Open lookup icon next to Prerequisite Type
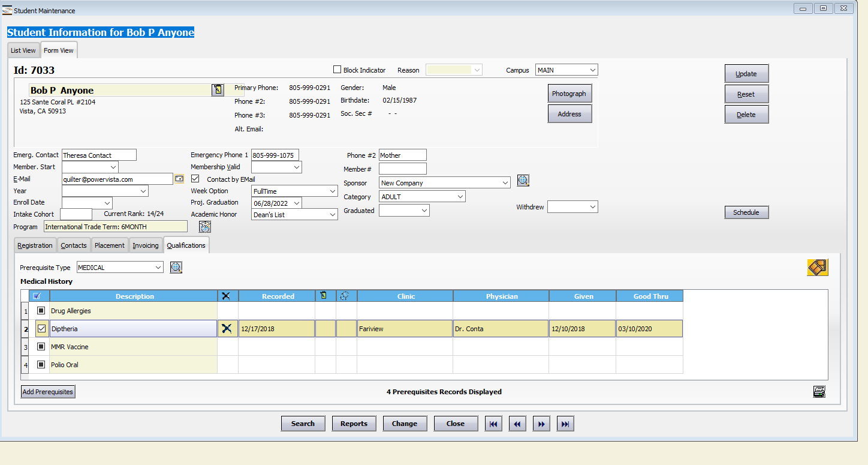The width and height of the screenshot is (868, 465). click(x=176, y=268)
